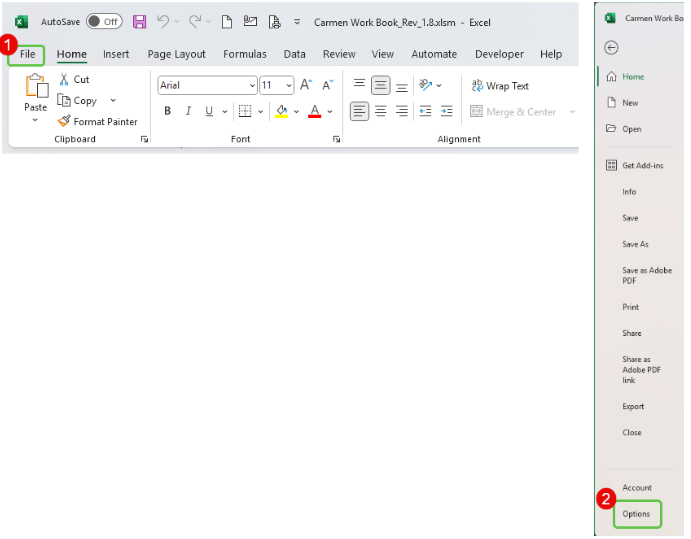Toggle Bold formatting
Screen dimensions: 691x539
coord(167,111)
